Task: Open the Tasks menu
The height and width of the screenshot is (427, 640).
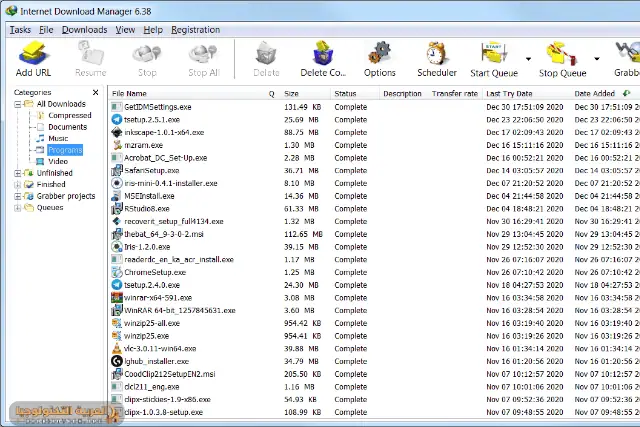Action: [x=20, y=30]
